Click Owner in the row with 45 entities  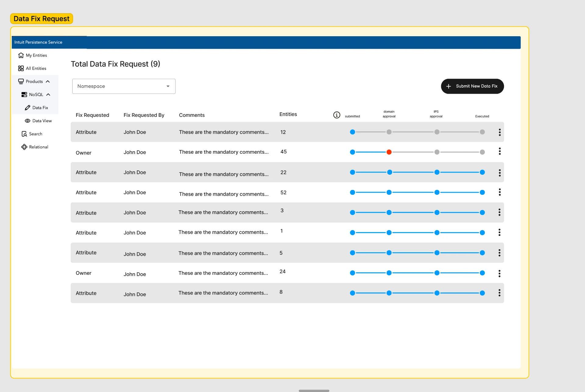[83, 153]
